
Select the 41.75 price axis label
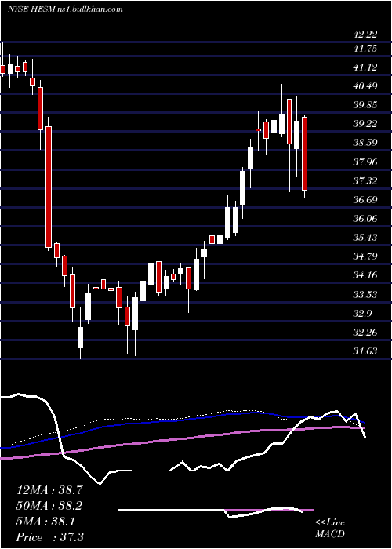pos(365,49)
